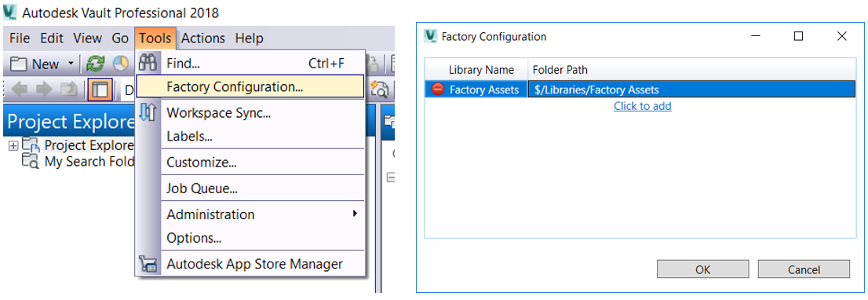868x300 pixels.
Task: Click the binoculars Find icon
Action: [148, 63]
